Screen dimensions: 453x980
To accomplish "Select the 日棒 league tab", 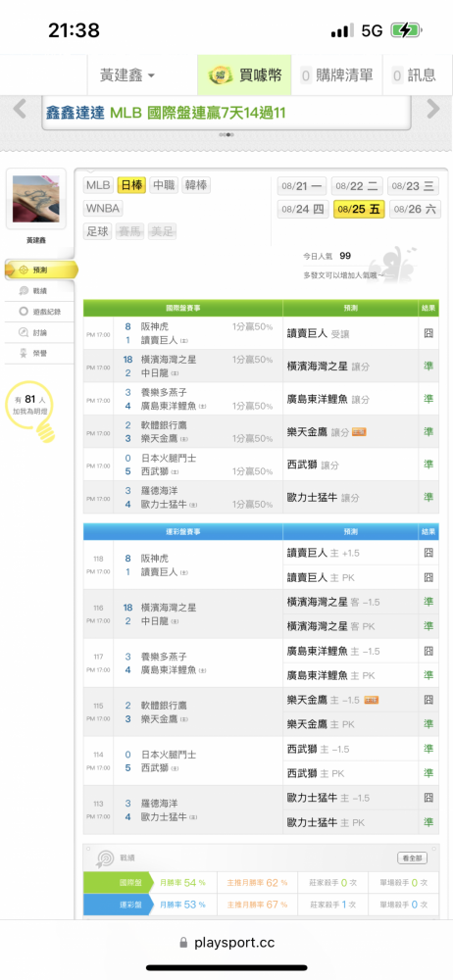I will (x=131, y=185).
